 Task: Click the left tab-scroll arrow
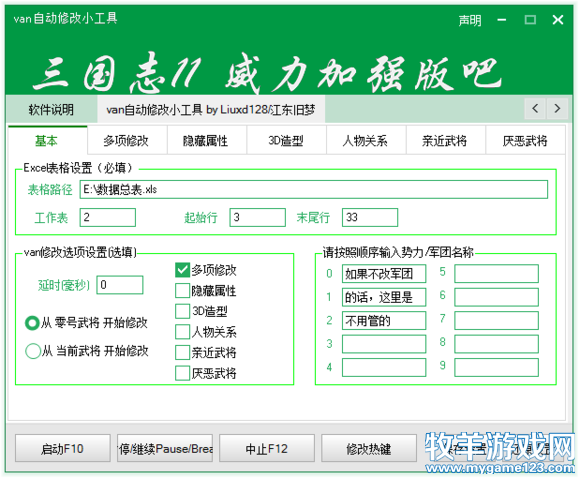[x=535, y=109]
